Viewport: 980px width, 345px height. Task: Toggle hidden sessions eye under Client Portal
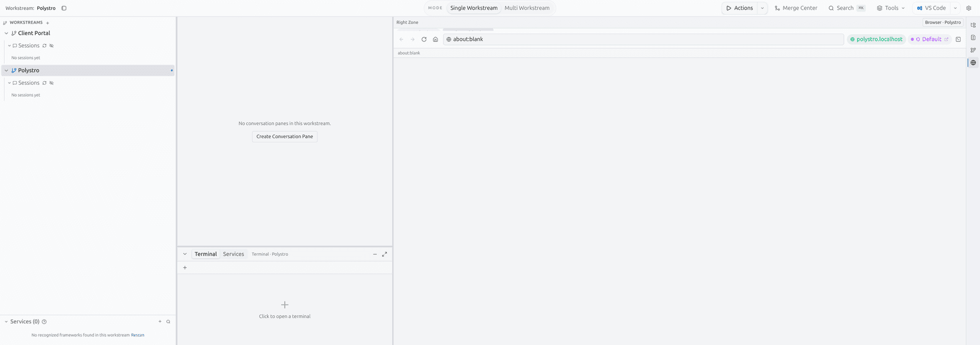(x=52, y=46)
